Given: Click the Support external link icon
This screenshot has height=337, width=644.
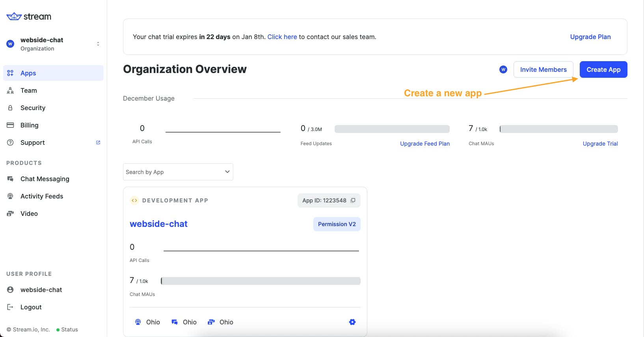Looking at the screenshot, I should click(98, 142).
